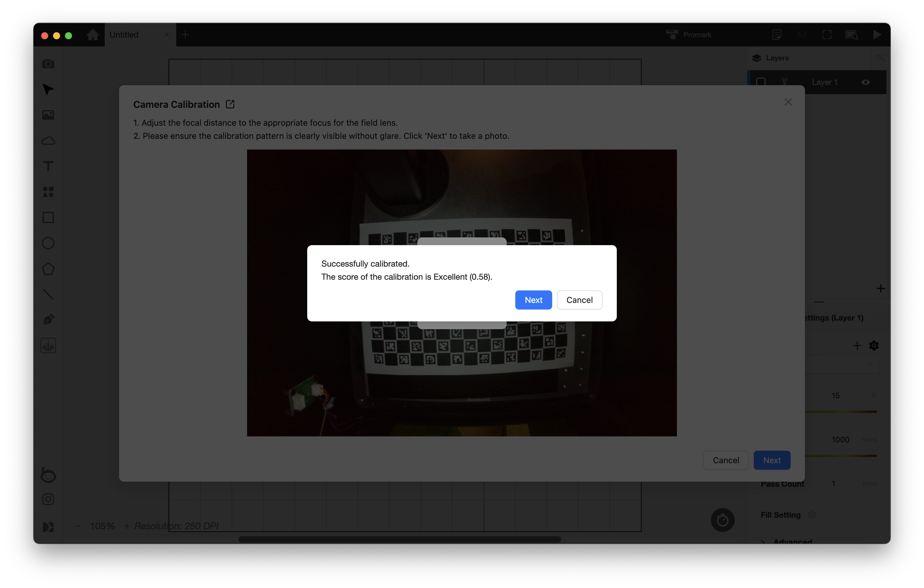Click the camera icon in left toolbar
The image size is (924, 588).
coord(48,64)
